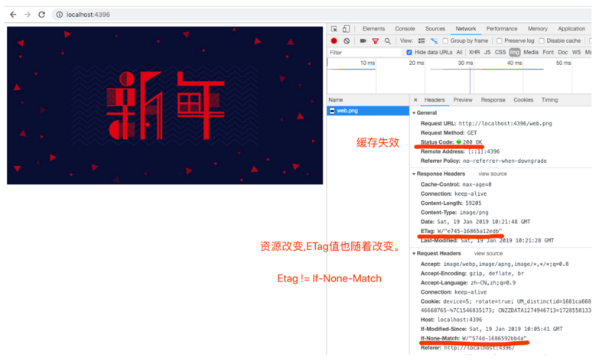Open the Performance tab
Viewport: 612px width, 364px height.
(502, 29)
